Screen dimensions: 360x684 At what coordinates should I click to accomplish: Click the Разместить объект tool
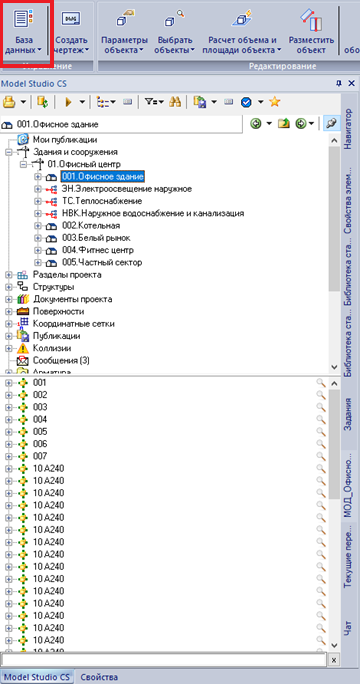(311, 32)
